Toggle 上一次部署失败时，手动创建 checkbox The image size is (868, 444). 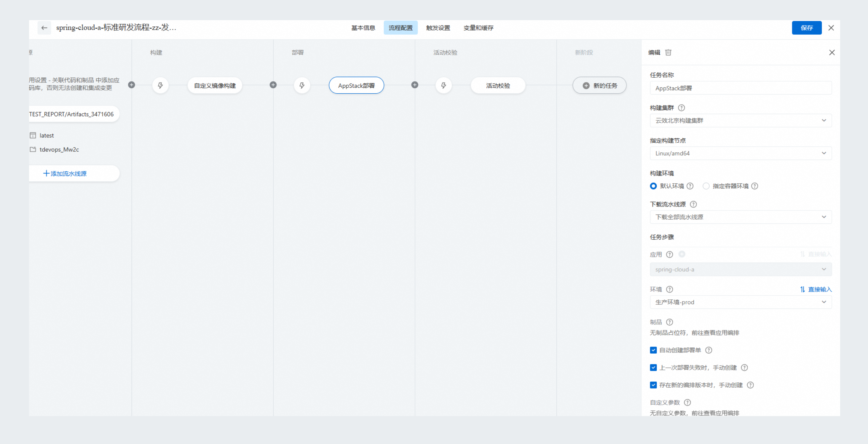pyautogui.click(x=653, y=368)
